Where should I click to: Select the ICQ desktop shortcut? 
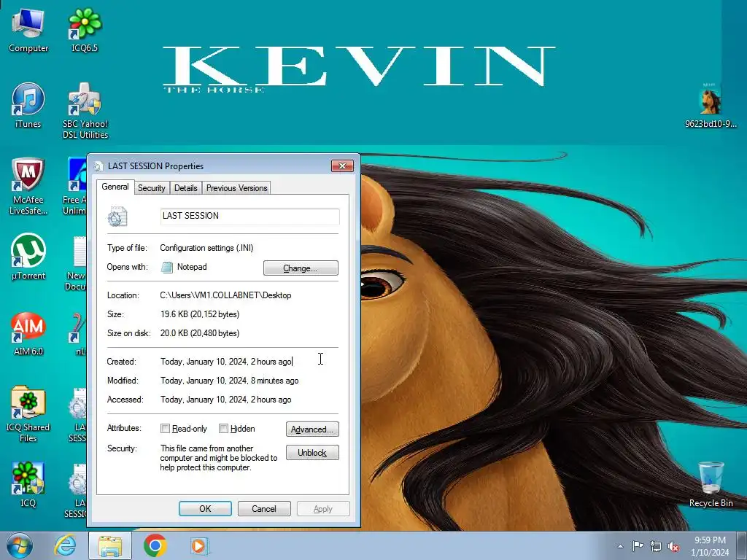28,485
